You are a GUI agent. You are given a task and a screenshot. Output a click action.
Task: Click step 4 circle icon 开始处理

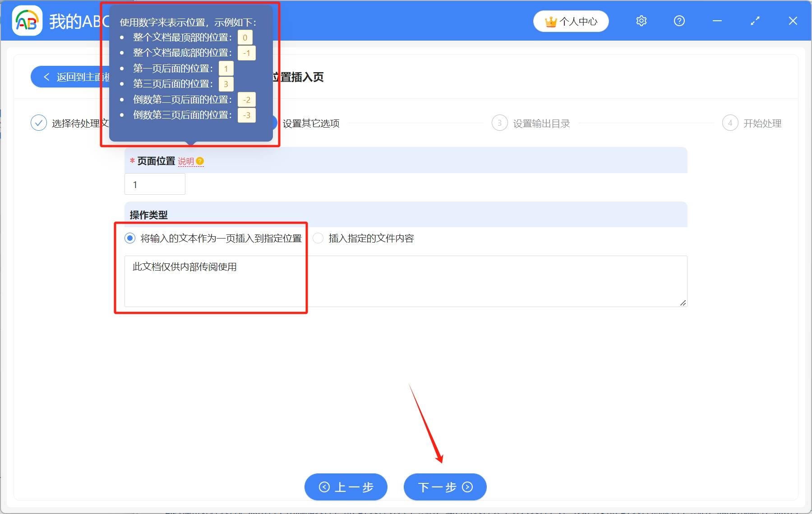point(731,123)
